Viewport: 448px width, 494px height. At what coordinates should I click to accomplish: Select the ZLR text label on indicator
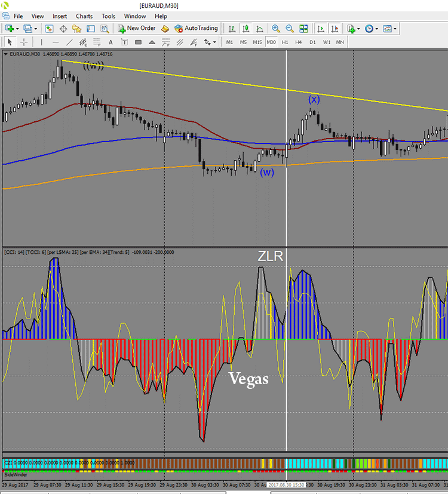pyautogui.click(x=271, y=256)
